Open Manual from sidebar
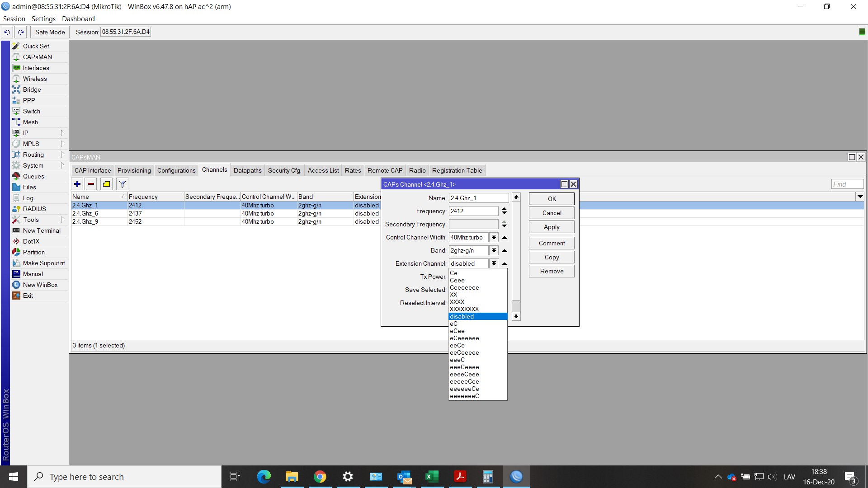The width and height of the screenshot is (868, 488). pyautogui.click(x=33, y=274)
